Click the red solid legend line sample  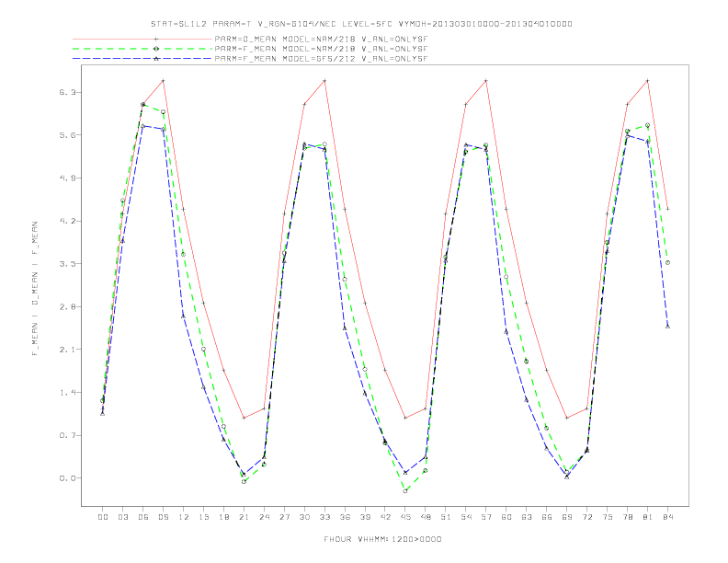pyautogui.click(x=142, y=39)
